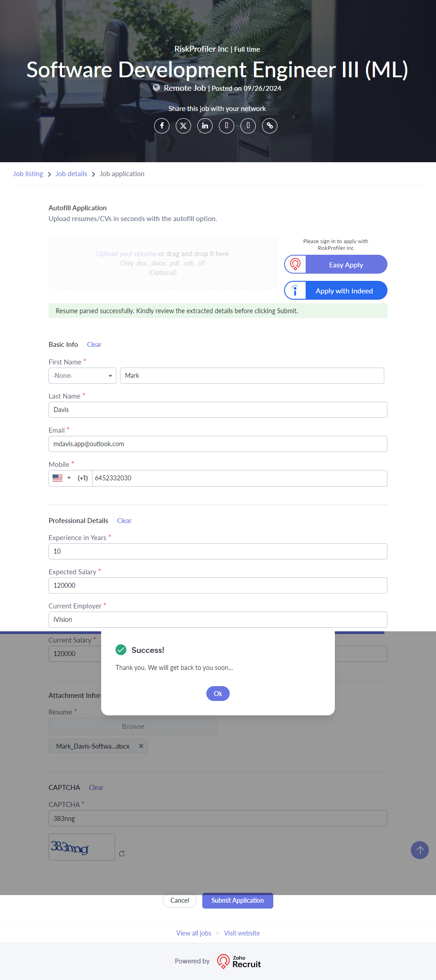Screen dimensions: 436x980
Task: Click into the Email input field
Action: pos(218,444)
